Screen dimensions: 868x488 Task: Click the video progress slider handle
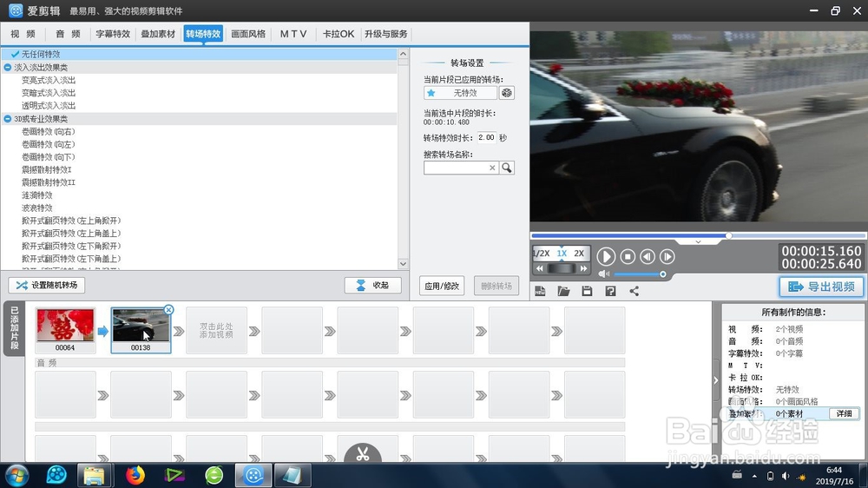coord(729,235)
